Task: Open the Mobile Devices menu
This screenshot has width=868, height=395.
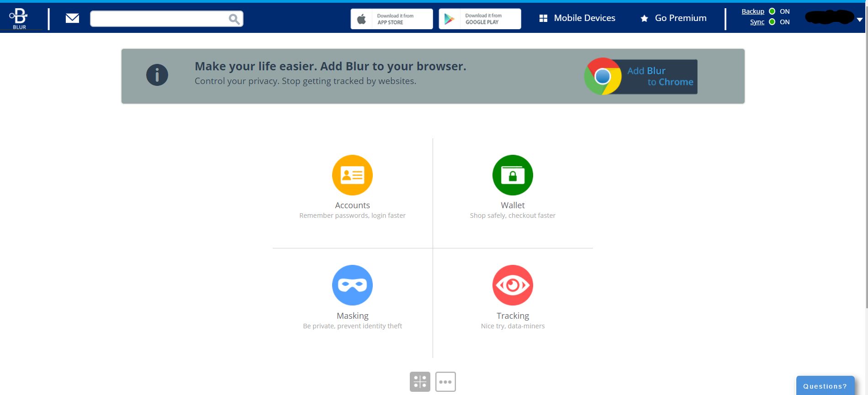Action: (577, 18)
